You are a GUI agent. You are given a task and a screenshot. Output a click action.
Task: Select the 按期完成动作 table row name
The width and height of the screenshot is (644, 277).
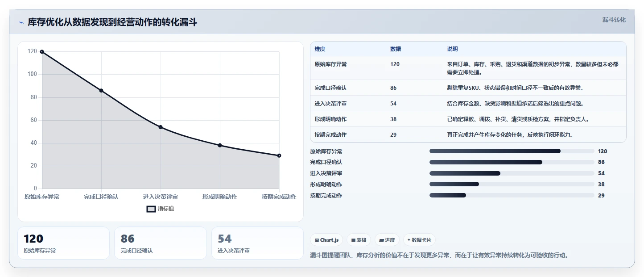(330, 135)
